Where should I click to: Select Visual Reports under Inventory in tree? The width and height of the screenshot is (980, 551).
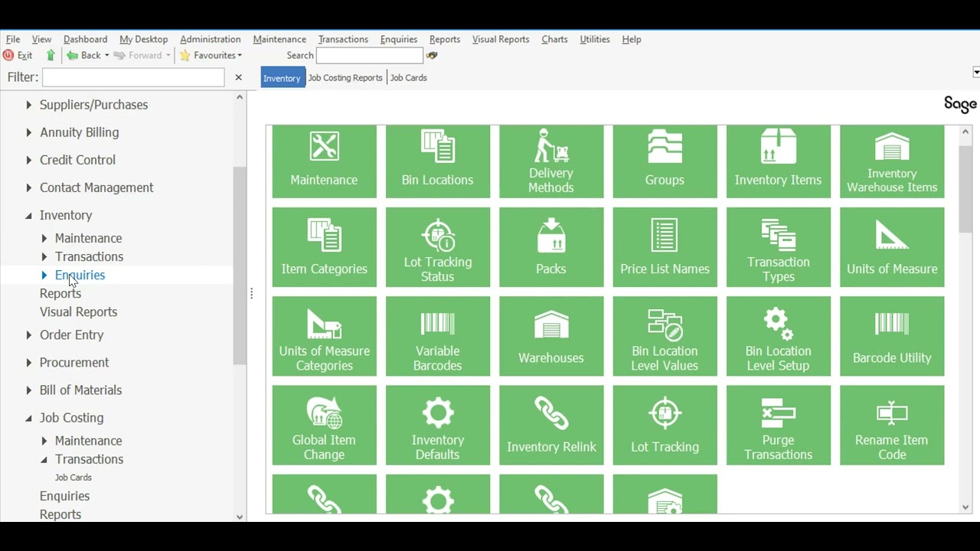(x=78, y=312)
